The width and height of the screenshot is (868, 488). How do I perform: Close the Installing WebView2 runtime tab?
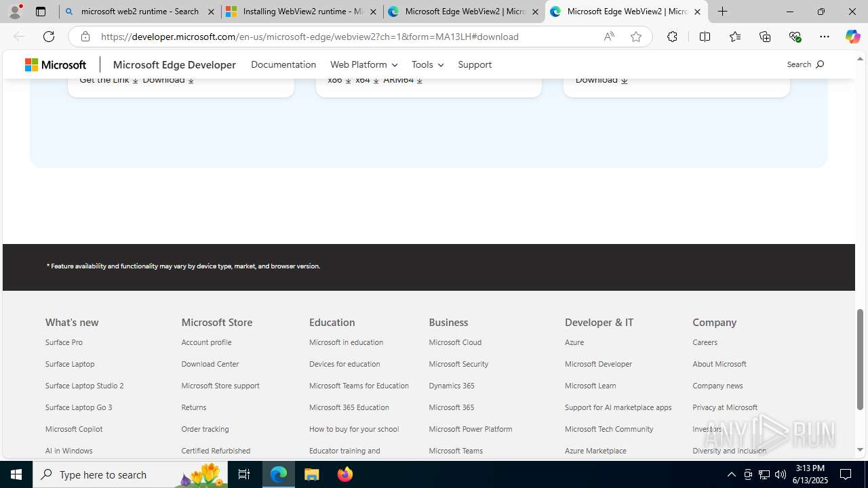tap(373, 12)
